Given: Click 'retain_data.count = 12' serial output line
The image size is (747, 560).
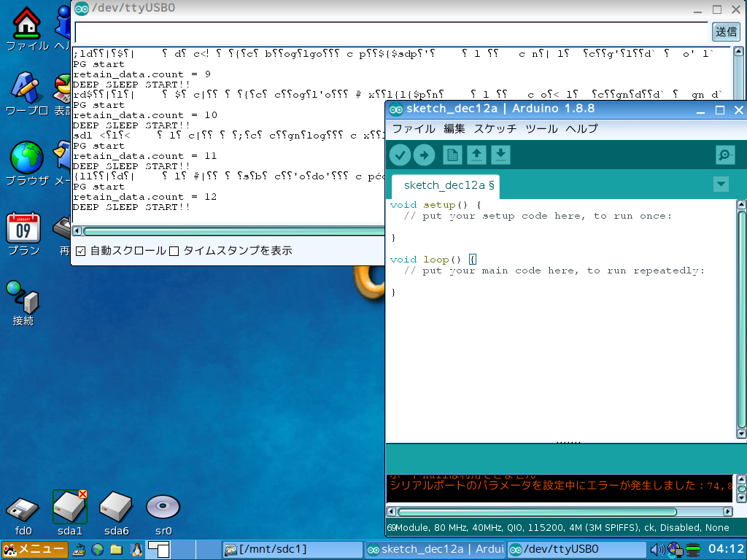Looking at the screenshot, I should tap(145, 197).
